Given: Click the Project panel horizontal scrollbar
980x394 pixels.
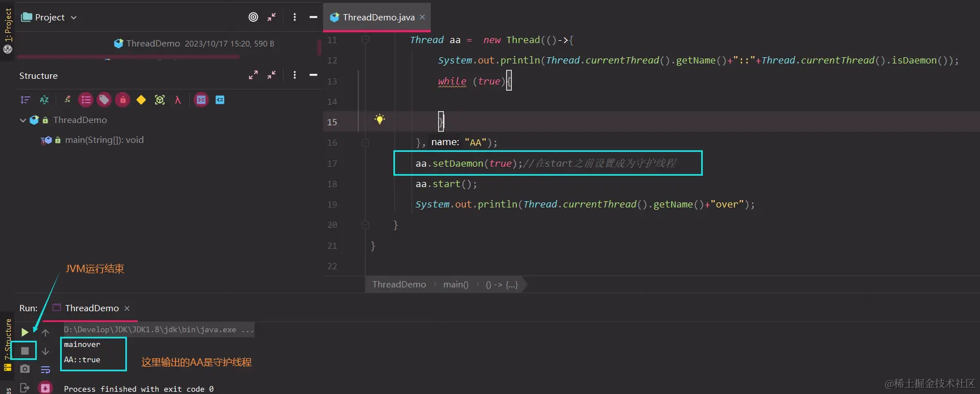Looking at the screenshot, I should click(128, 57).
